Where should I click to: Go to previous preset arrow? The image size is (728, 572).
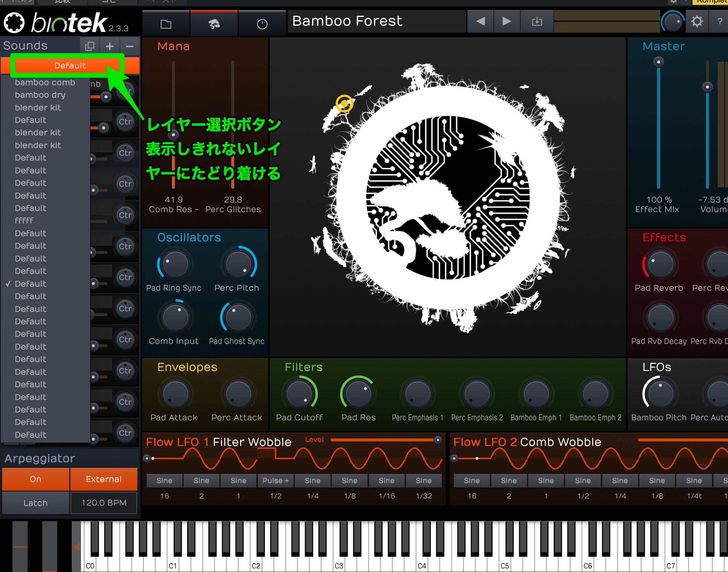(480, 22)
